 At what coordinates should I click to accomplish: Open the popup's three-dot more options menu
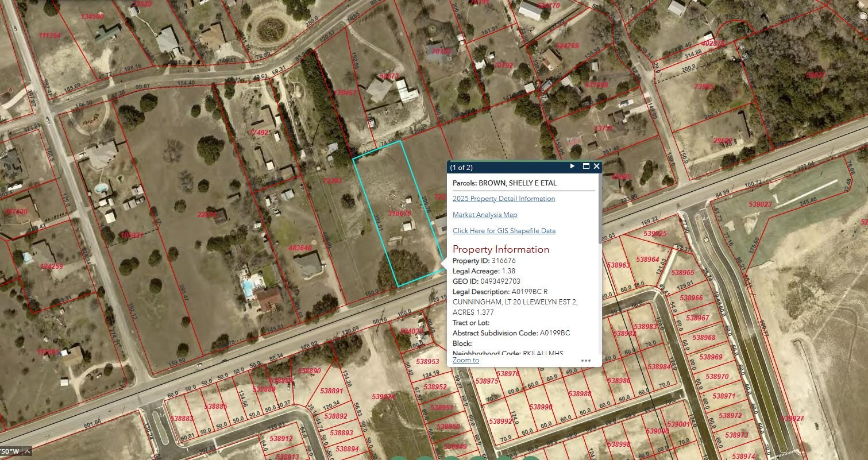586,361
